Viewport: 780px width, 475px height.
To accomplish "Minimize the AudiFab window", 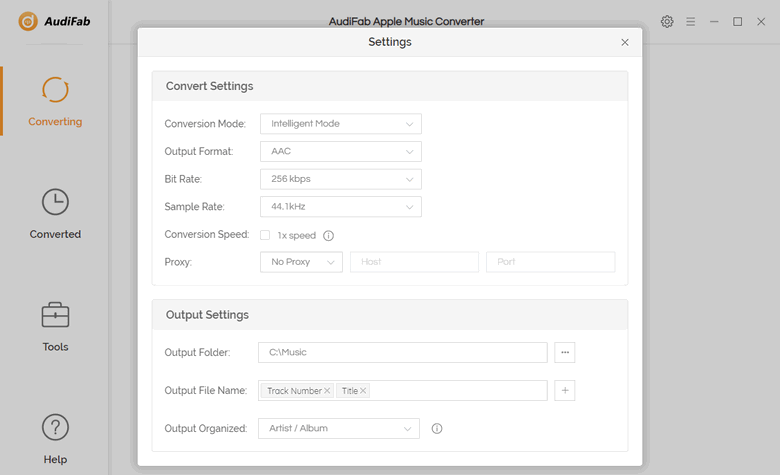I will click(x=714, y=21).
